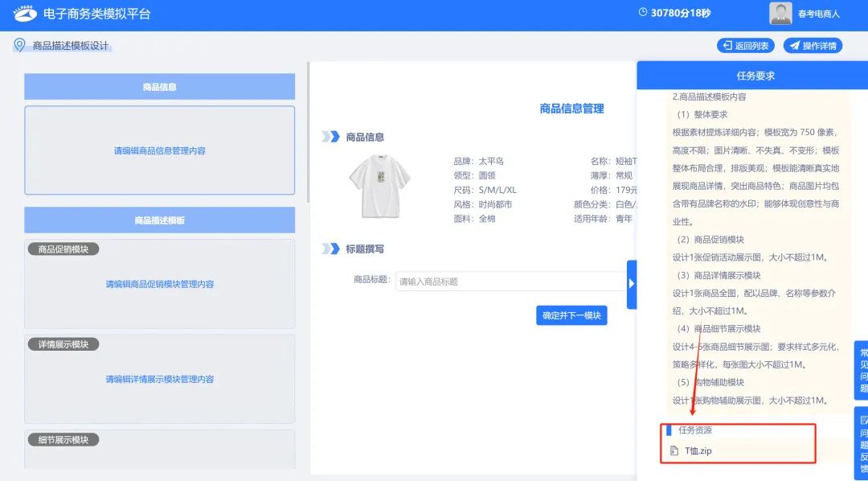Click the T恤.zip file icon

click(674, 450)
